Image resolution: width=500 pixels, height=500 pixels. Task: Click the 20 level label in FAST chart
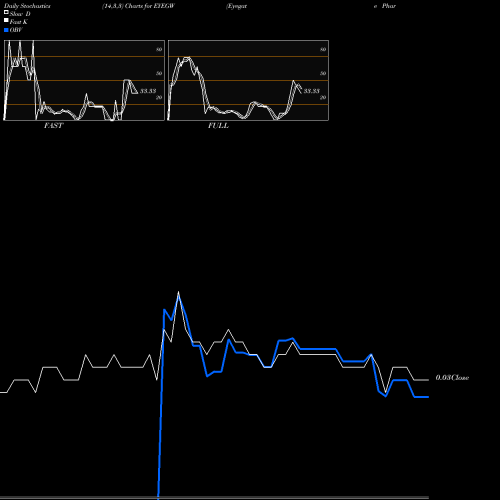click(x=159, y=97)
